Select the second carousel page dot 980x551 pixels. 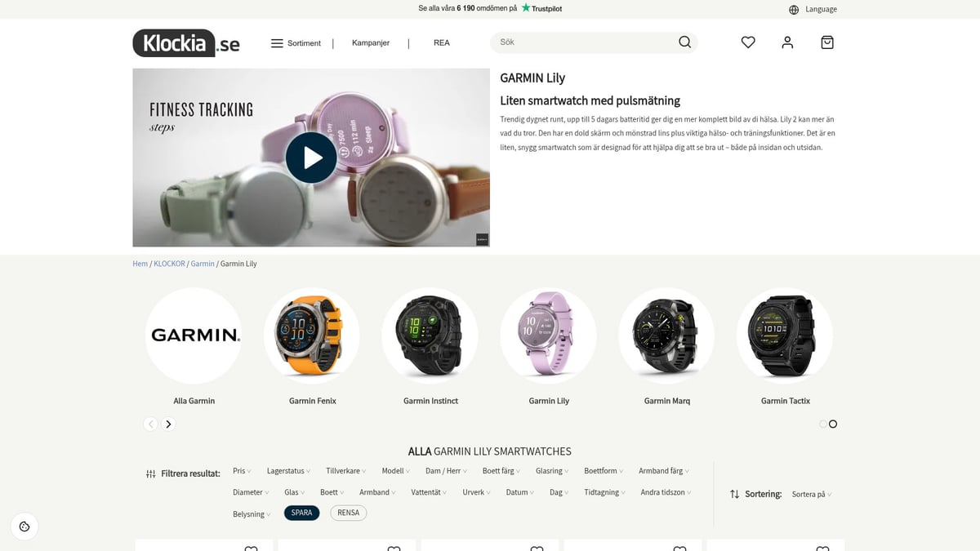coord(833,424)
